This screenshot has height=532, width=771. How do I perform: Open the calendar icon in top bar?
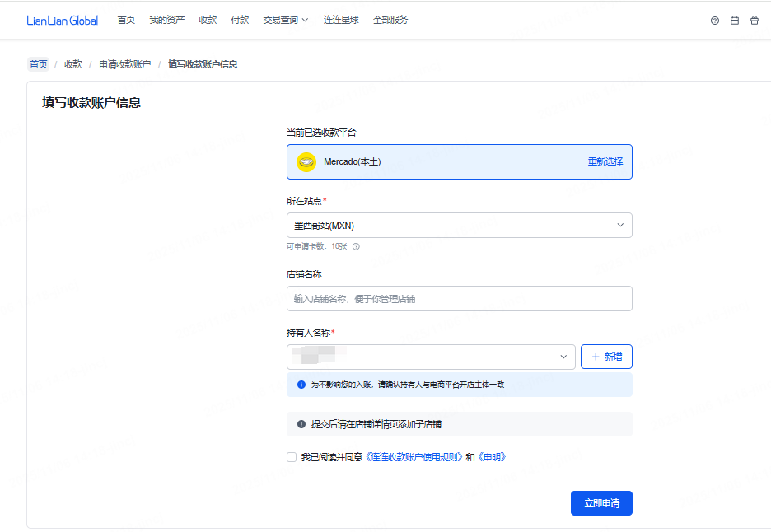735,21
